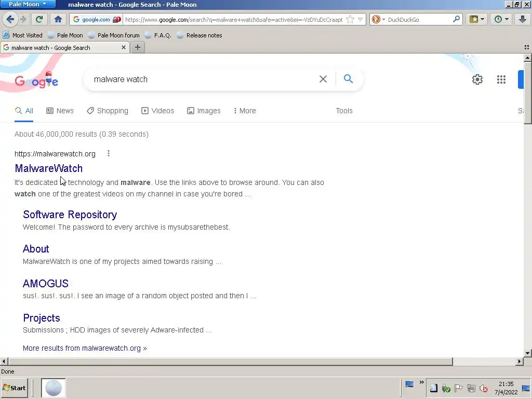Image resolution: width=532 pixels, height=399 pixels.
Task: Click the Forward navigation arrow
Action: pos(23,19)
